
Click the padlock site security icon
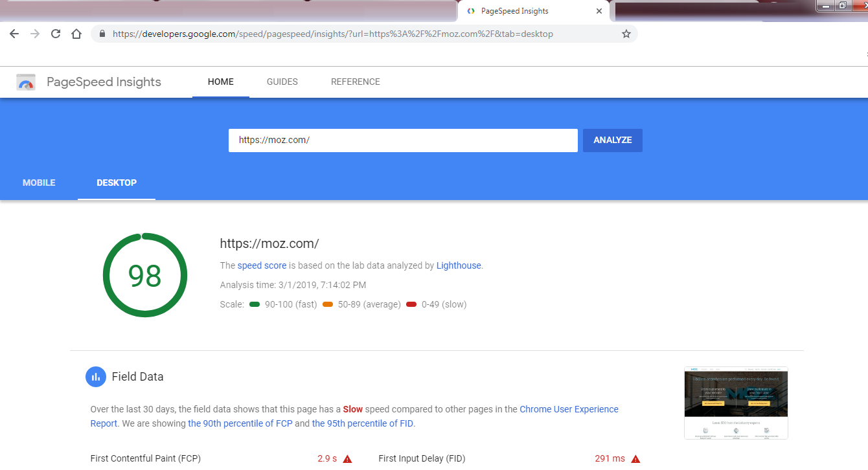pos(102,34)
